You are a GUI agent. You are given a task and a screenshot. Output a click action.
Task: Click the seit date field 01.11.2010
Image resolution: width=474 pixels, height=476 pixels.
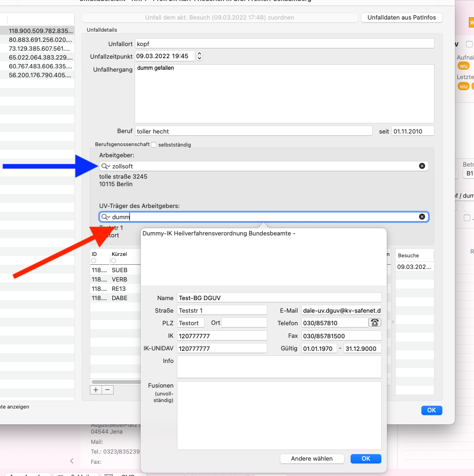413,131
